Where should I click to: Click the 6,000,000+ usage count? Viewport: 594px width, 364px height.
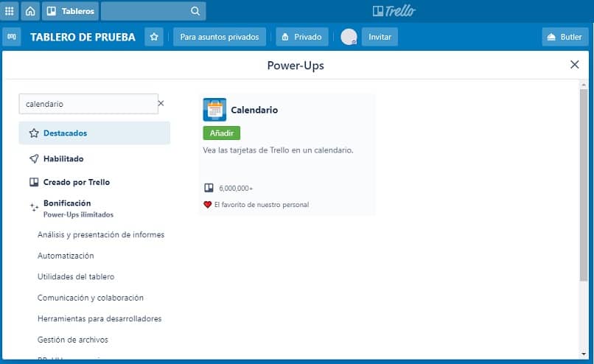click(236, 188)
